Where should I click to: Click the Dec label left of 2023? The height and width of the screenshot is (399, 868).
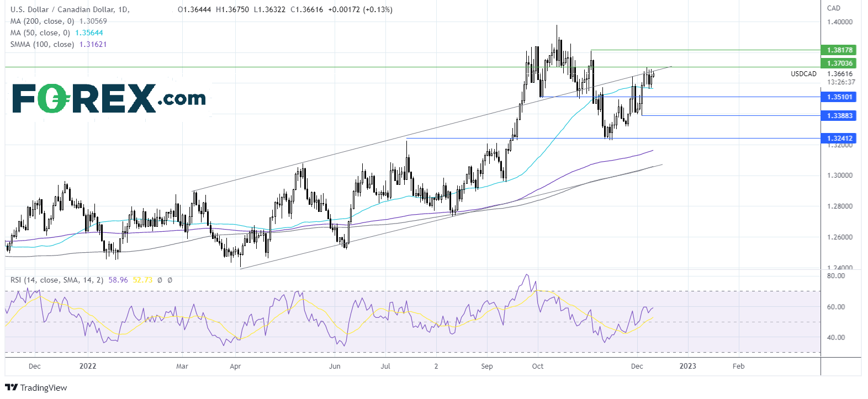(637, 366)
